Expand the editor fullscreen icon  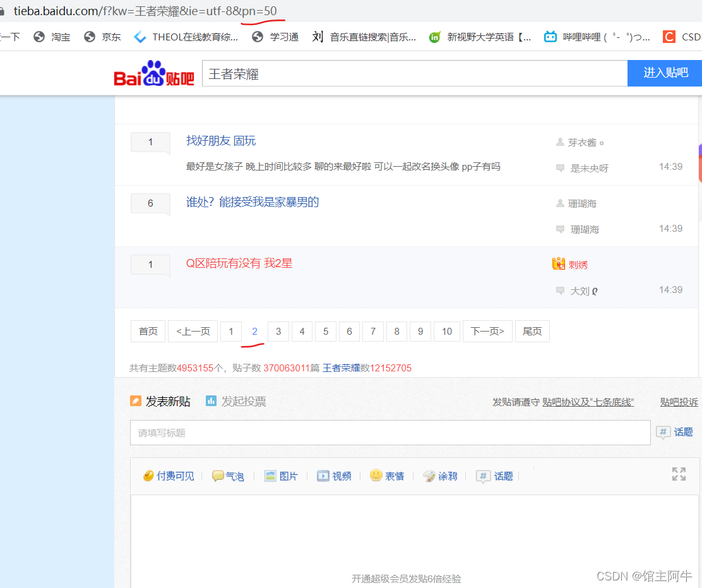pyautogui.click(x=679, y=474)
